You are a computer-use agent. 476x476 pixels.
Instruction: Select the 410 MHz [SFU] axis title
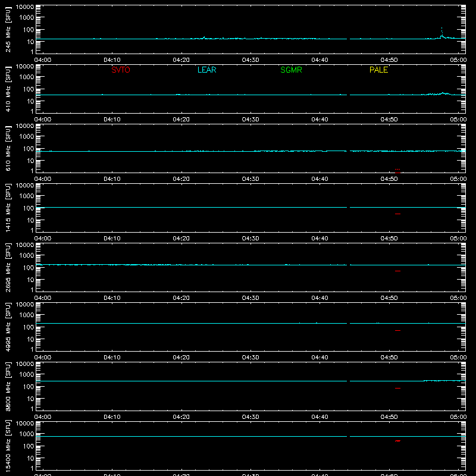click(8, 89)
